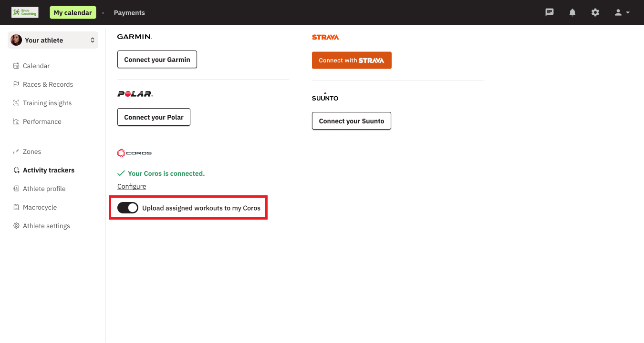The image size is (644, 343).
Task: Open Athlete settings page
Action: click(x=46, y=226)
